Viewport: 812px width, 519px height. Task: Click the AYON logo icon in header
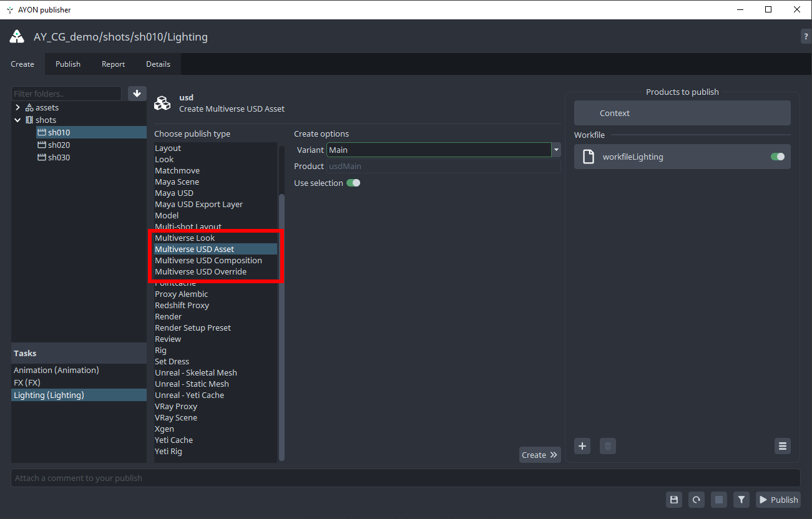(17, 37)
